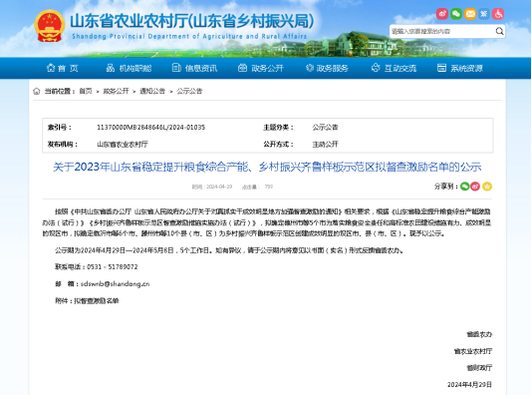Open the 互动交流 navigation menu
The height and width of the screenshot is (395, 532).
click(394, 68)
